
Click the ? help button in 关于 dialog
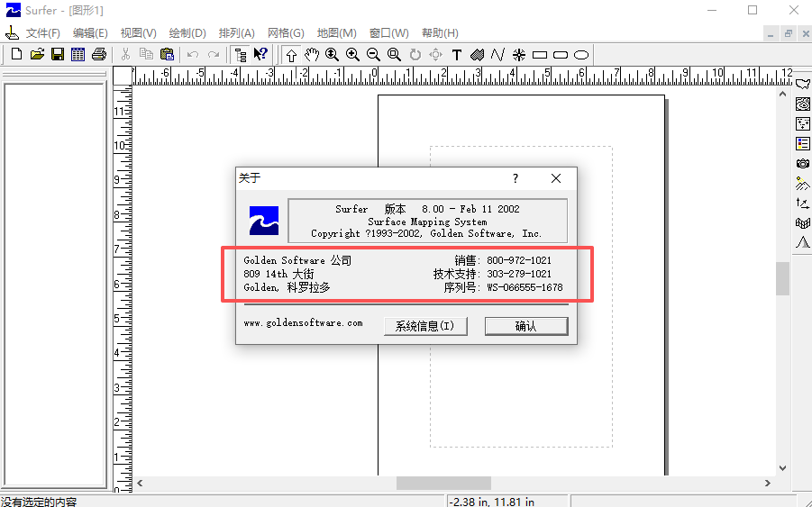(515, 178)
